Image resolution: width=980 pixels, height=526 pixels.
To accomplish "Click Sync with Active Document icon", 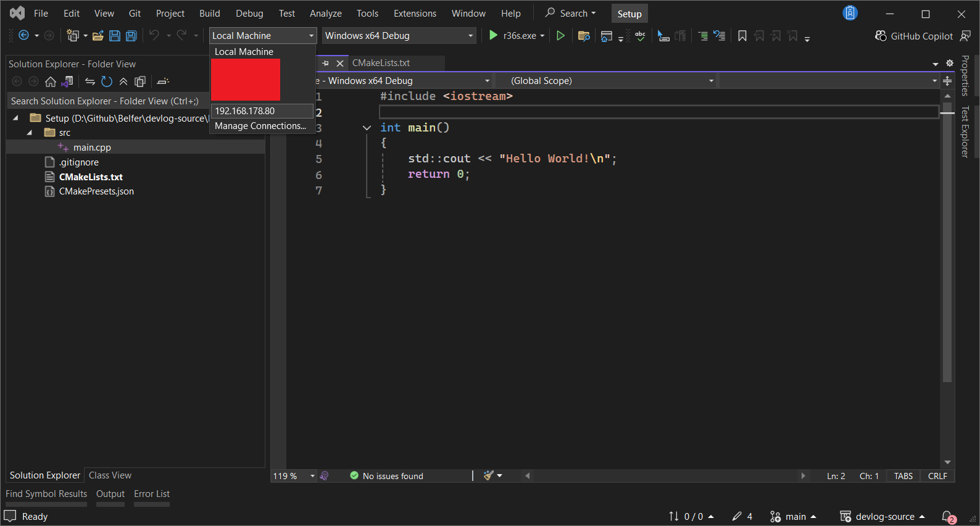I will [x=90, y=81].
